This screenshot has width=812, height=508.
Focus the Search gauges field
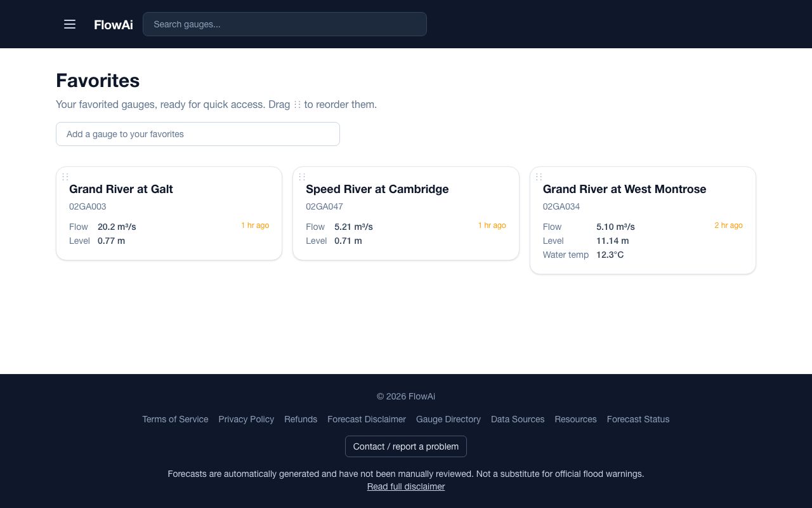[285, 24]
